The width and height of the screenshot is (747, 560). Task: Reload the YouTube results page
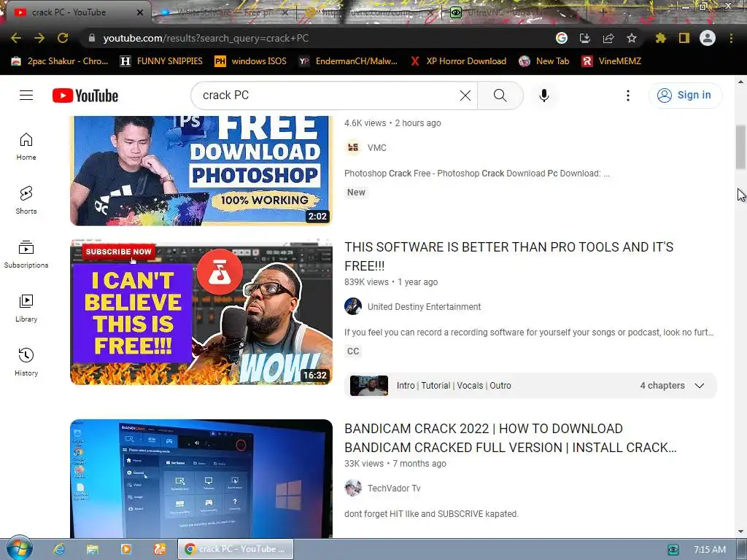pos(63,38)
